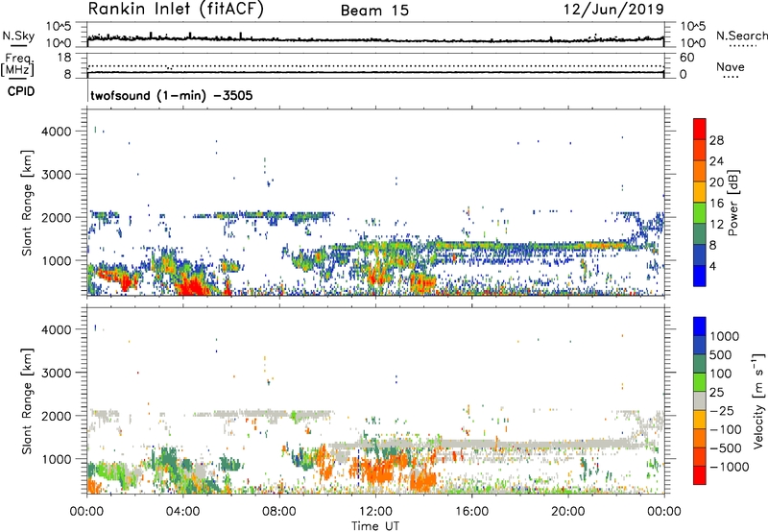Screen dimensions: 768x532
Task: Click the '1000' range tick in Velocity panel
Action: [57, 458]
